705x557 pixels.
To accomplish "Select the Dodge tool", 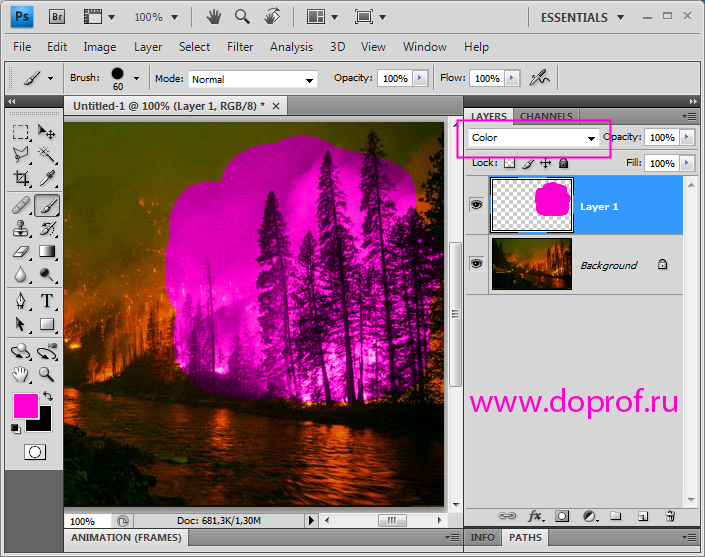I will 47,274.
